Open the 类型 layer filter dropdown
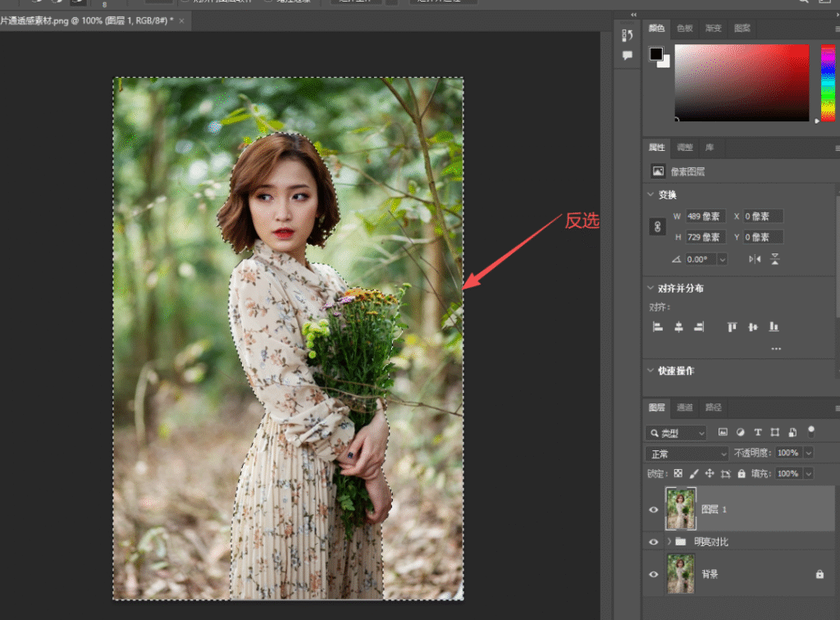 tap(676, 433)
